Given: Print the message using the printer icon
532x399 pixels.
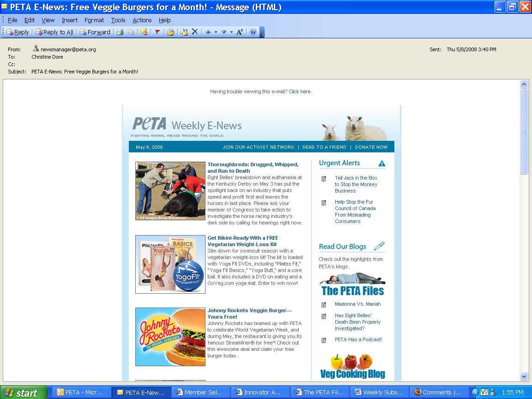Looking at the screenshot, I should [120, 32].
